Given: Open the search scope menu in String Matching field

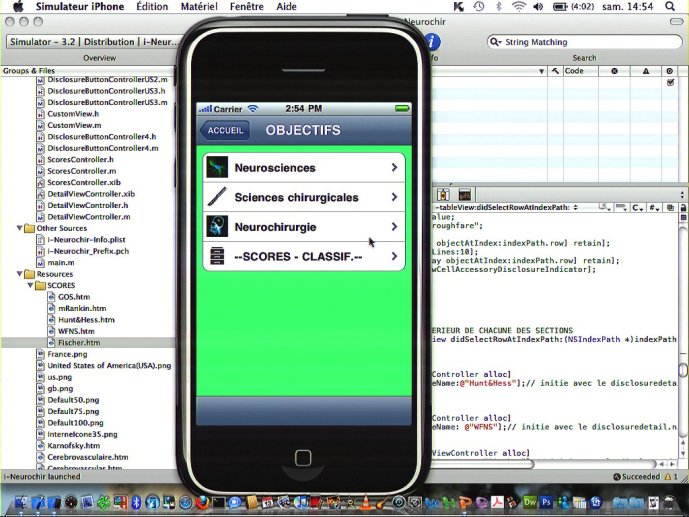Looking at the screenshot, I should pos(496,42).
